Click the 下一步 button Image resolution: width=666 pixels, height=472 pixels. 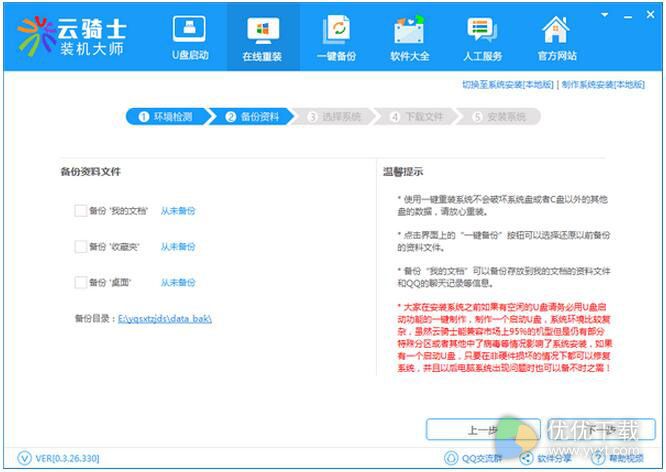pos(601,430)
